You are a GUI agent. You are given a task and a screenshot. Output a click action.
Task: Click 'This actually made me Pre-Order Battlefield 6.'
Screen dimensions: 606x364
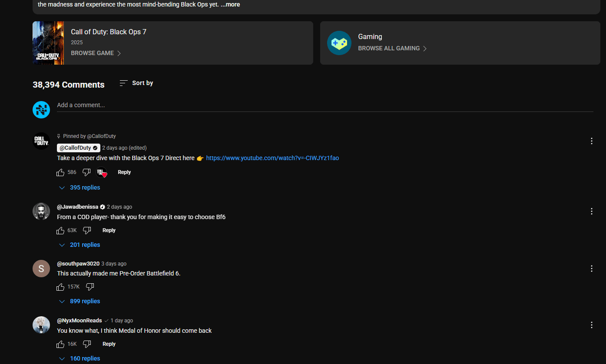tap(119, 273)
